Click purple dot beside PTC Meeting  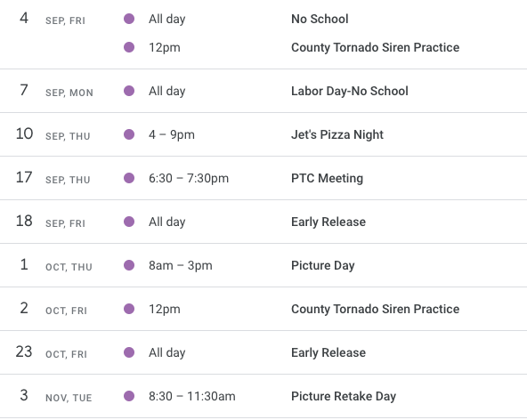[129, 178]
